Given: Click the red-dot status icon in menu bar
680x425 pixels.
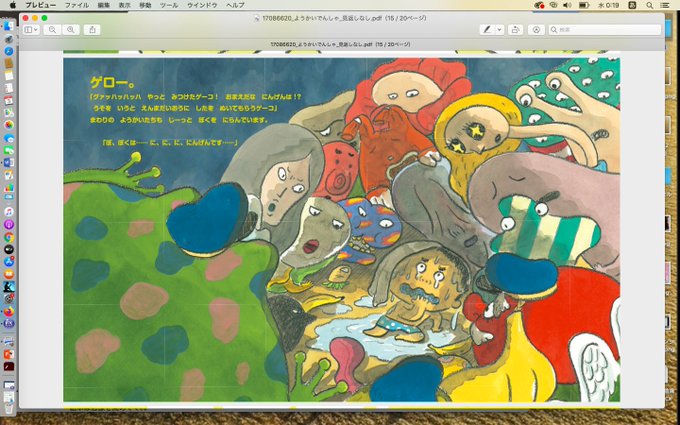Looking at the screenshot, I should coord(539,5).
